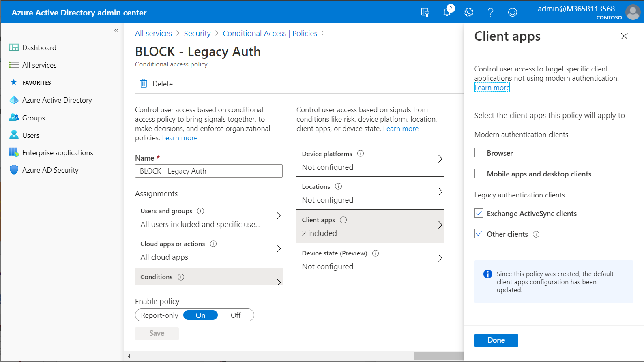The image size is (644, 362).
Task: Click the Groups icon in favorites
Action: [x=14, y=118]
